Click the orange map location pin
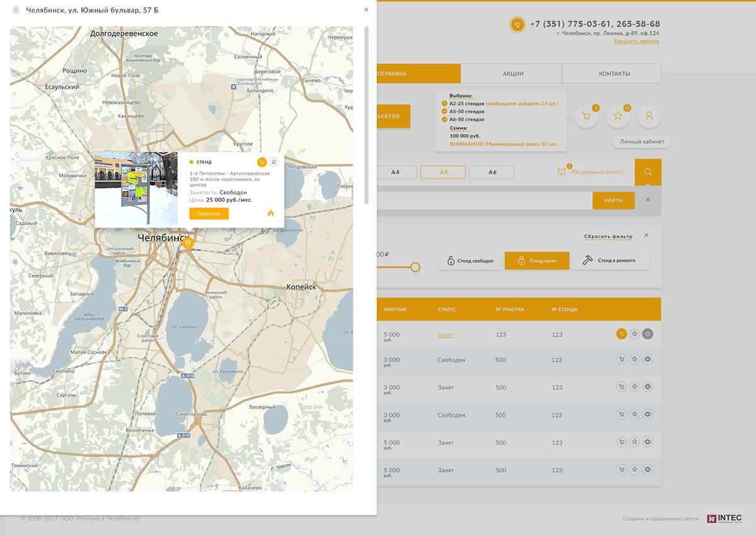 coord(187,243)
